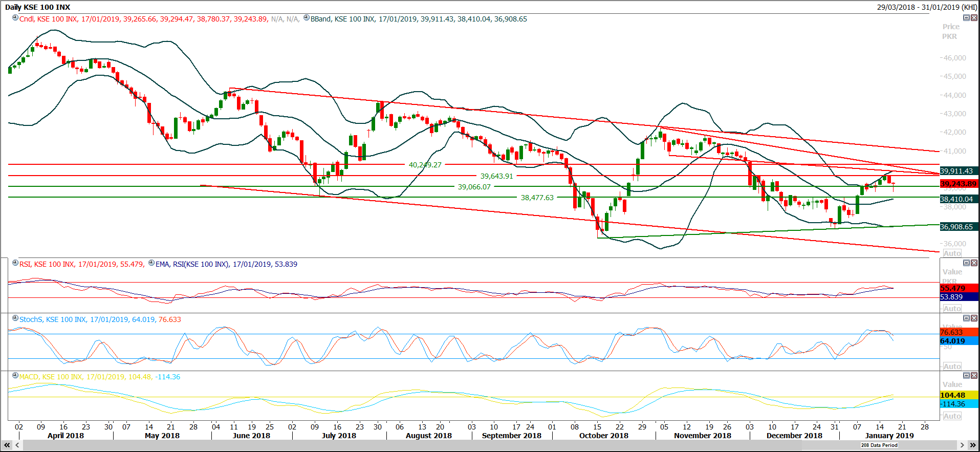Click the 208 Data Period label
Image resolution: width=980 pixels, height=452 pixels.
coord(879,445)
